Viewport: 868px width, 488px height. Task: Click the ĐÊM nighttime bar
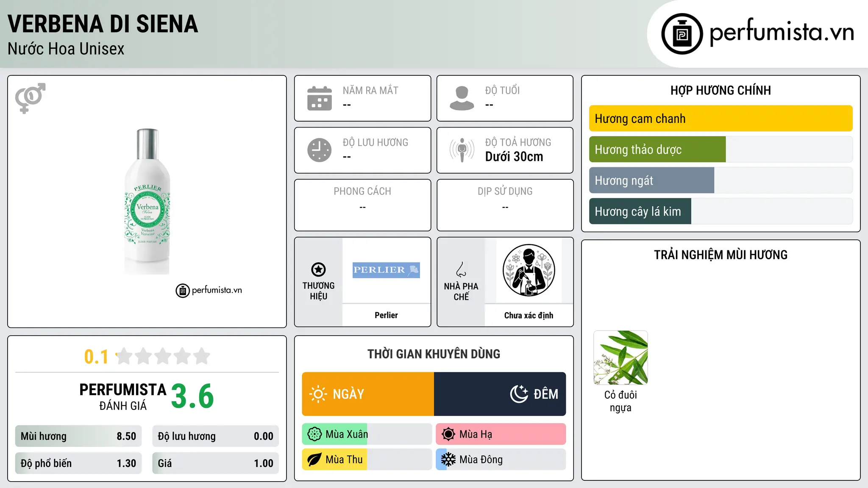coord(500,394)
